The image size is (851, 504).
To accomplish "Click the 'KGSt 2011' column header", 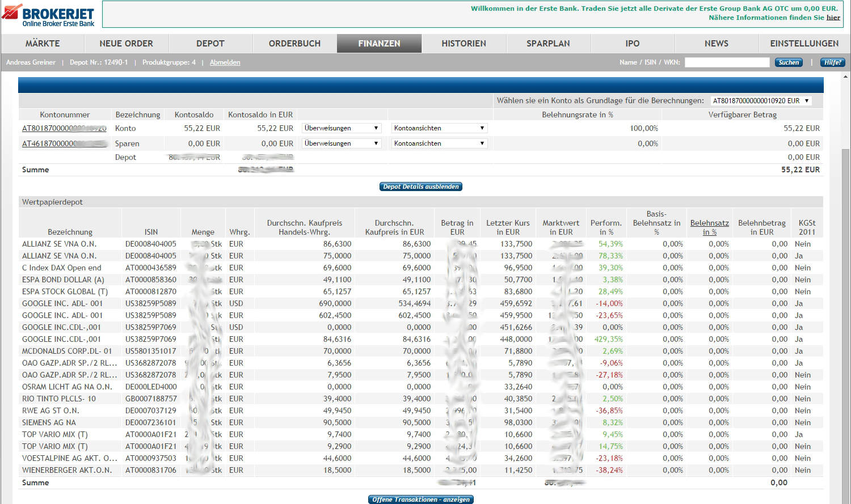I will point(807,227).
